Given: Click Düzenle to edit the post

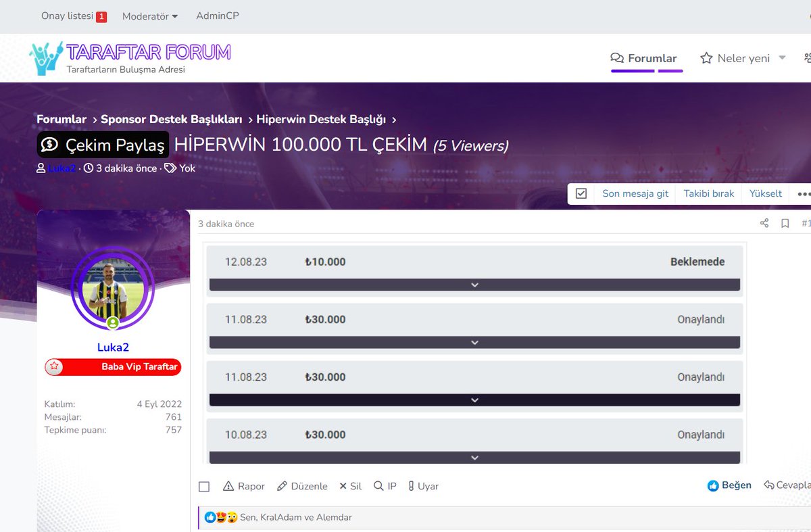Looking at the screenshot, I should 302,486.
